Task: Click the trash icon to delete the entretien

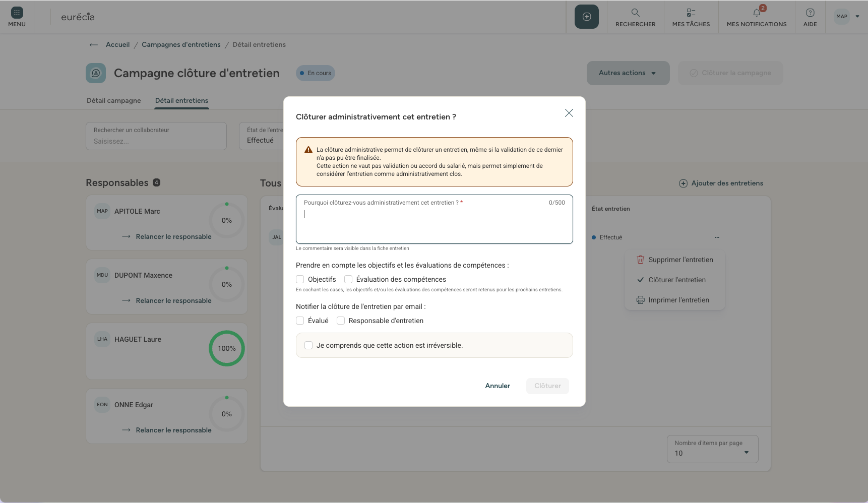Action: click(640, 260)
